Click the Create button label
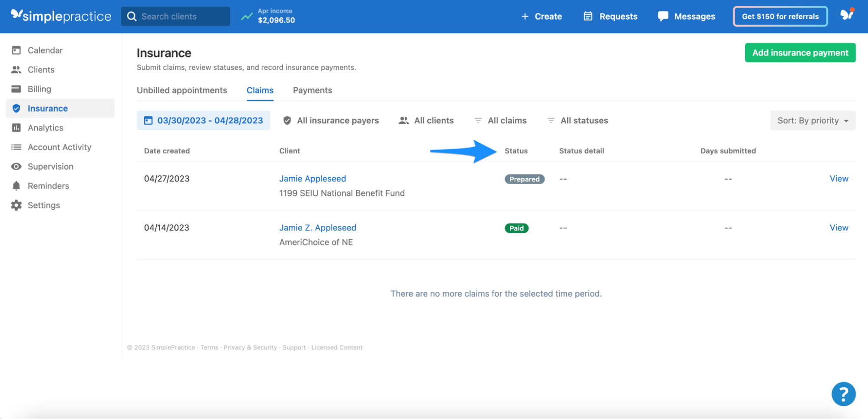Image resolution: width=868 pixels, height=419 pixels. pyautogui.click(x=548, y=16)
